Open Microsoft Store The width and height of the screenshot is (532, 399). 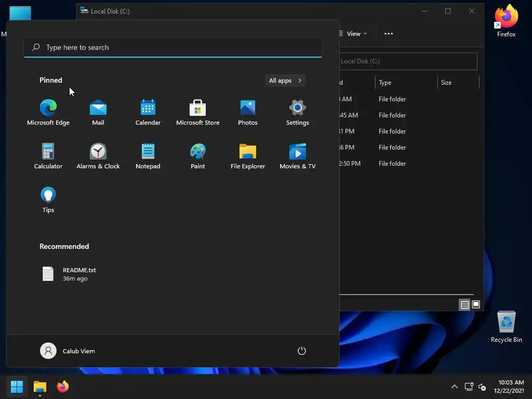point(198,113)
